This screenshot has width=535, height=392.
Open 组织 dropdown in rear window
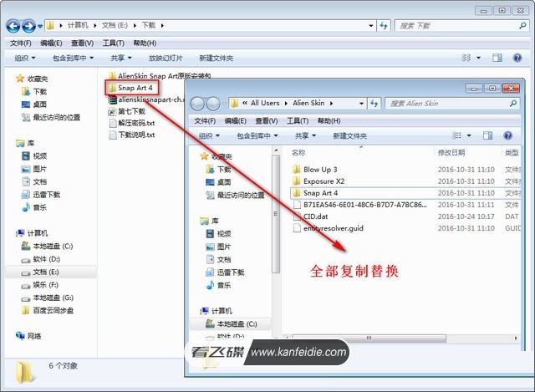pos(25,58)
